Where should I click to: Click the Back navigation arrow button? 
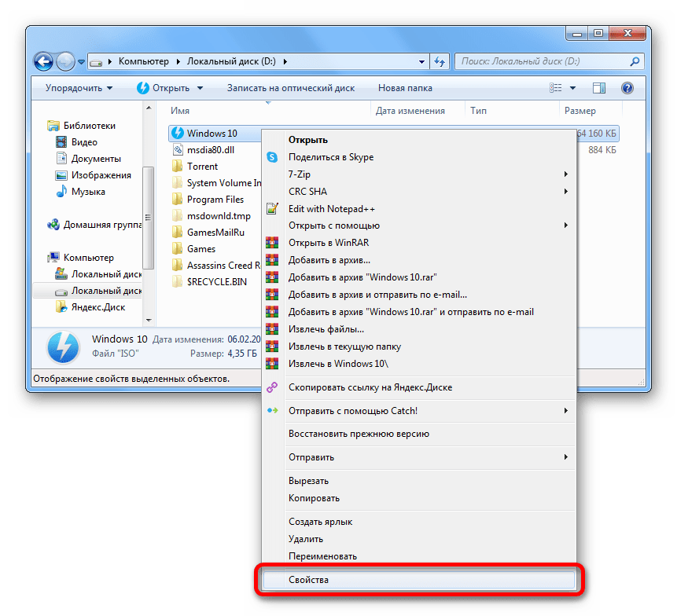click(44, 60)
